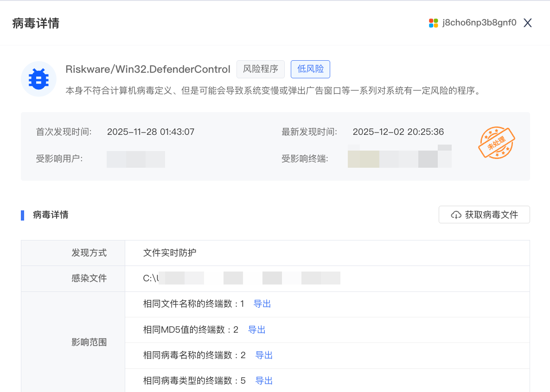
Task: Click the 风险程序 tag
Action: tap(261, 69)
